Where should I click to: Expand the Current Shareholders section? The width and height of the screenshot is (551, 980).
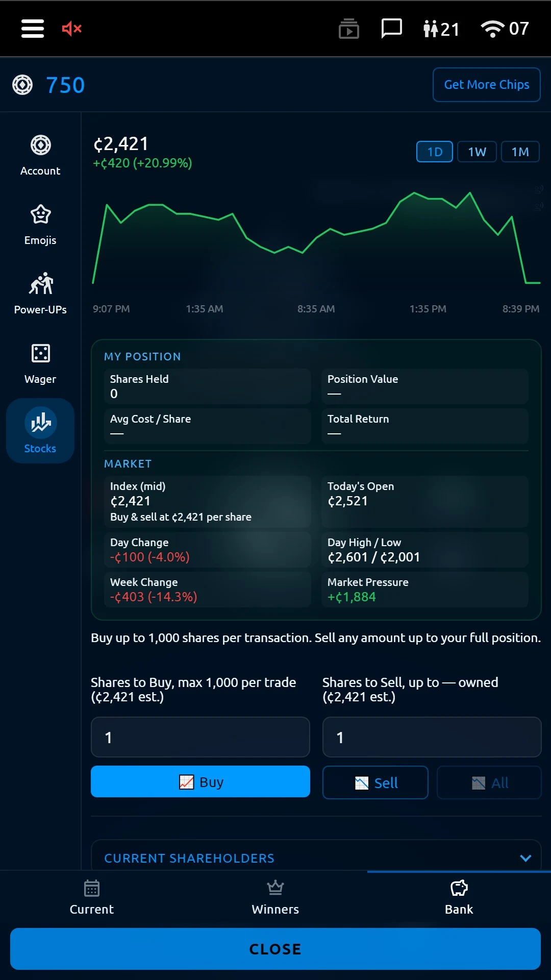click(x=316, y=855)
